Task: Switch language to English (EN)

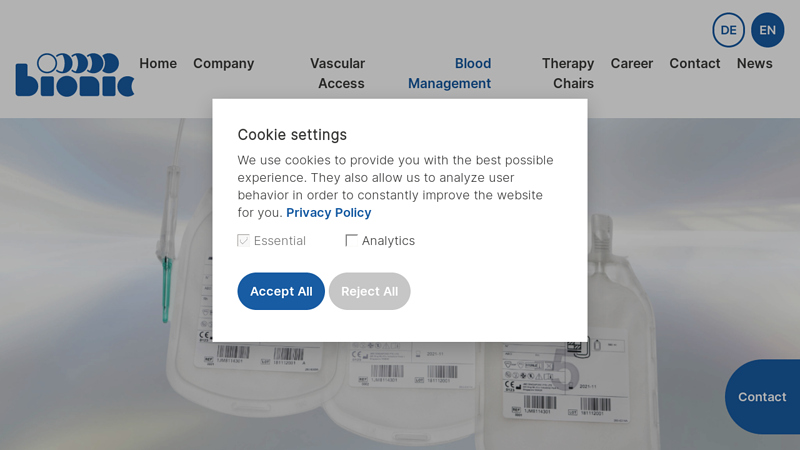Action: coord(767,30)
